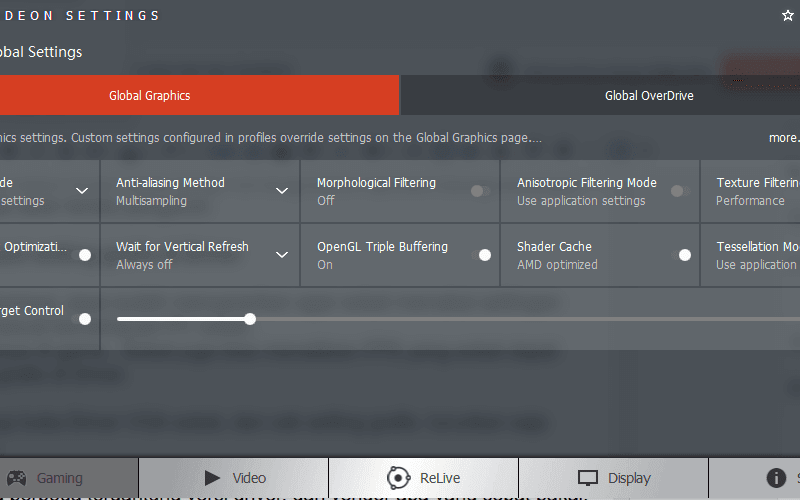The height and width of the screenshot is (500, 800).
Task: Click the Global Settings heading
Action: tap(41, 52)
